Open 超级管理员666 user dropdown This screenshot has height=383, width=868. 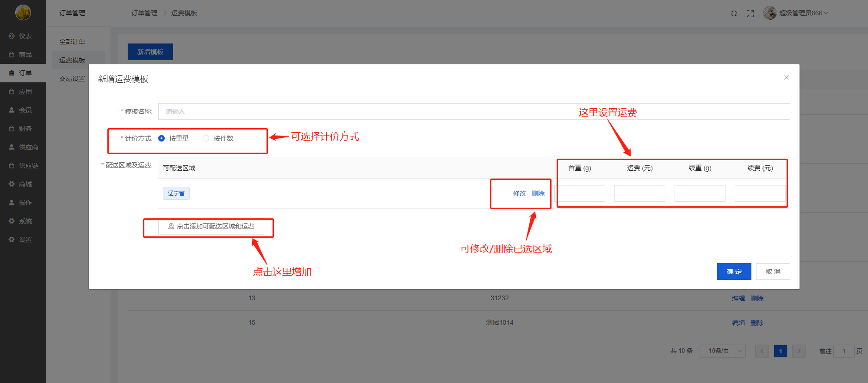[803, 13]
